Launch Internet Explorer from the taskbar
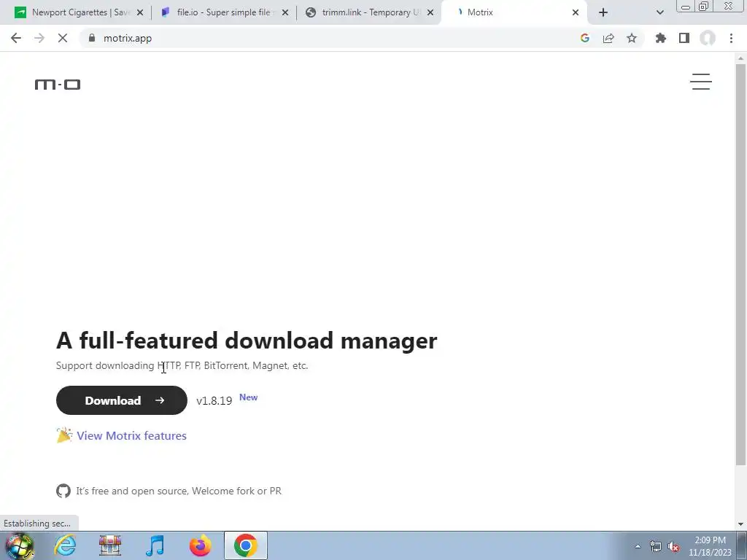The height and width of the screenshot is (560, 747). (65, 545)
